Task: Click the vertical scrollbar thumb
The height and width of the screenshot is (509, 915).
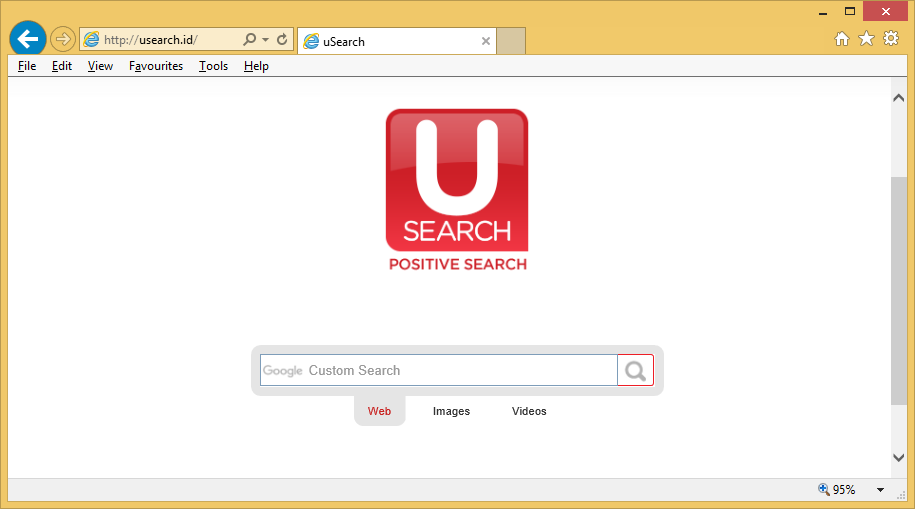Action: point(899,290)
